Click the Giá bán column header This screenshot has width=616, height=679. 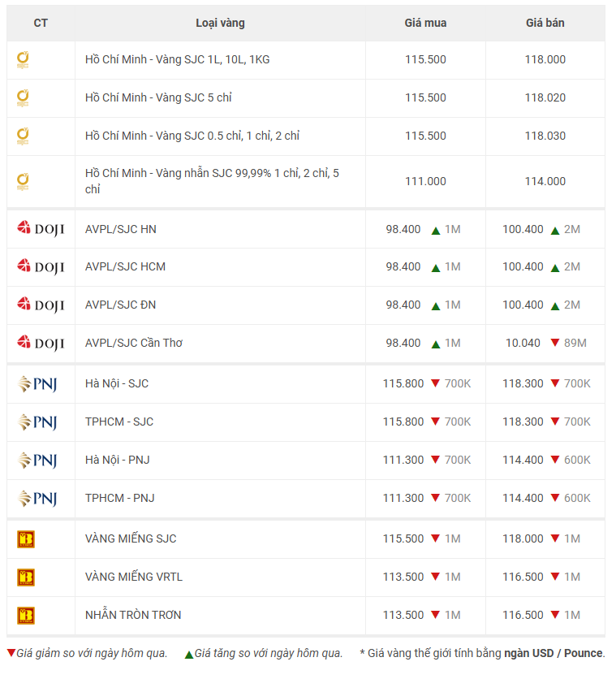tap(545, 23)
